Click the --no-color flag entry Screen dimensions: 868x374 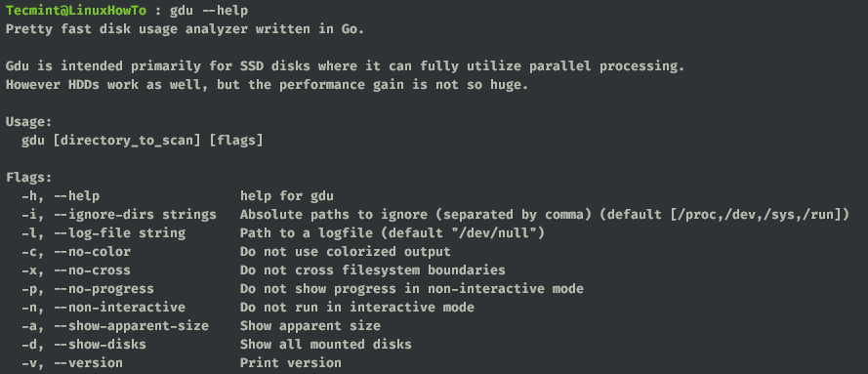[x=76, y=252]
